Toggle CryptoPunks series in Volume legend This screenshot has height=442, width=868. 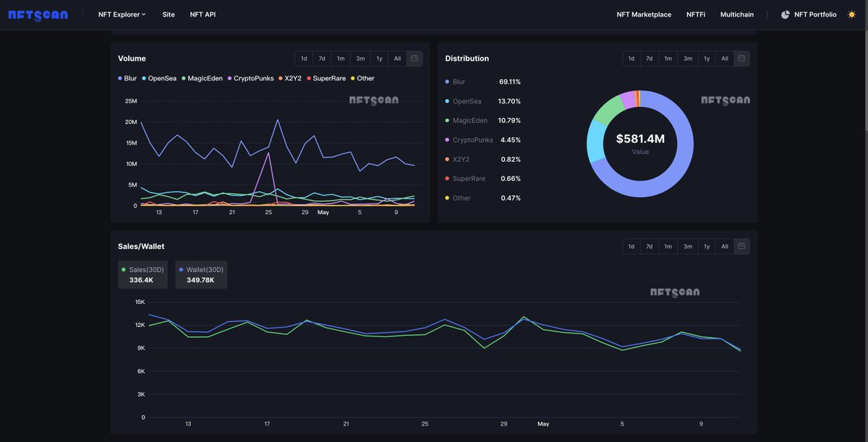click(x=251, y=78)
